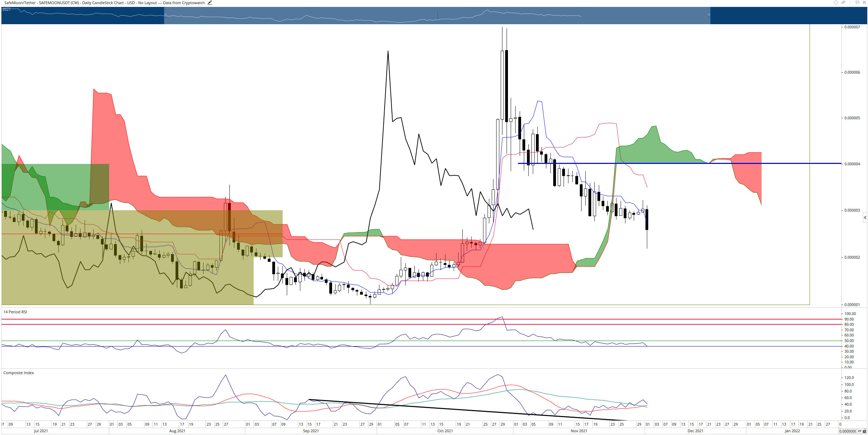The width and height of the screenshot is (868, 435).
Task: Grab the right handle of the overview range
Action: click(709, 15)
